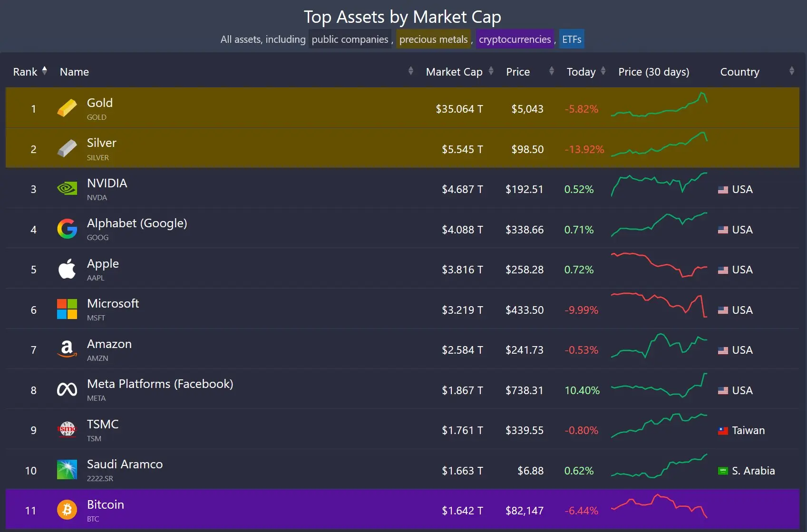The image size is (807, 532).
Task: Sort table by Rank column arrows
Action: click(x=45, y=71)
